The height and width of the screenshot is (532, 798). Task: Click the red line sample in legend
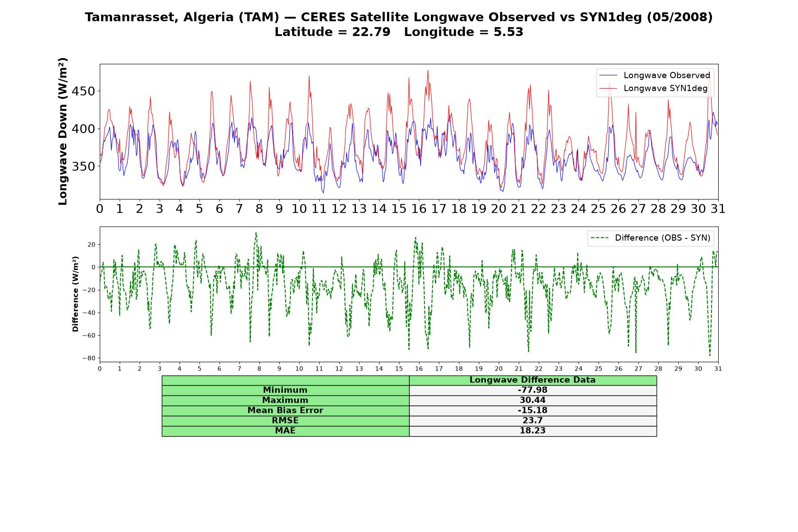tap(608, 88)
